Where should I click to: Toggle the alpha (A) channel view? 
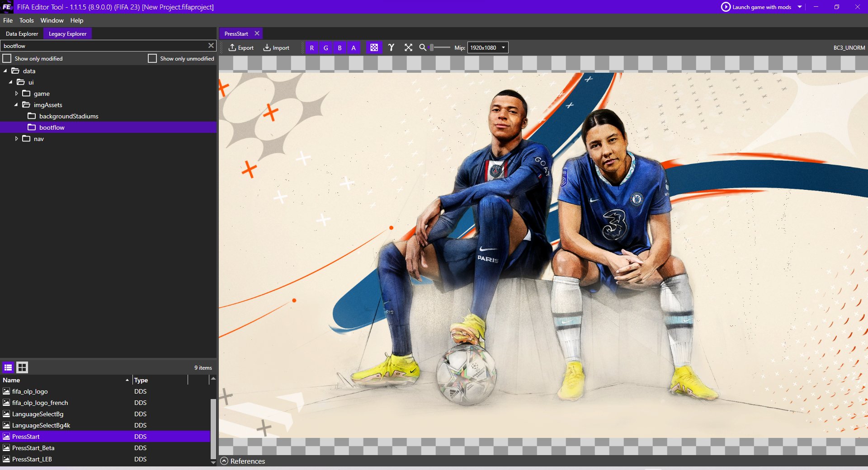(x=353, y=47)
